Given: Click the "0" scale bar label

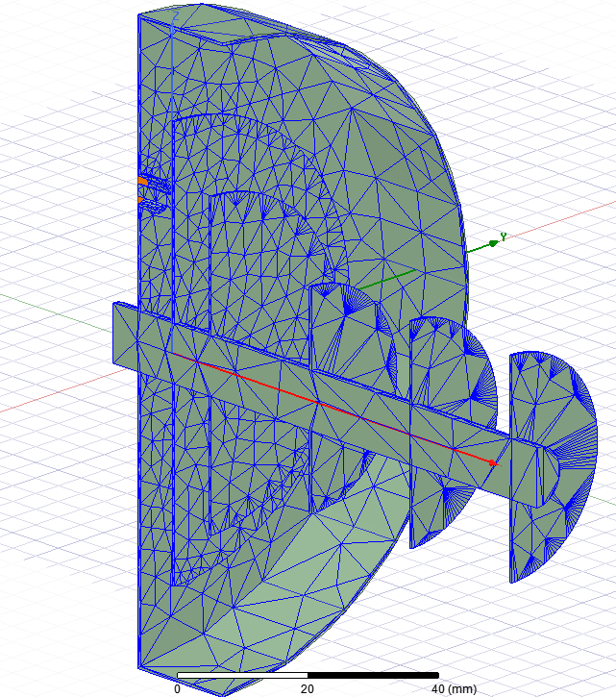Looking at the screenshot, I should 178,689.
